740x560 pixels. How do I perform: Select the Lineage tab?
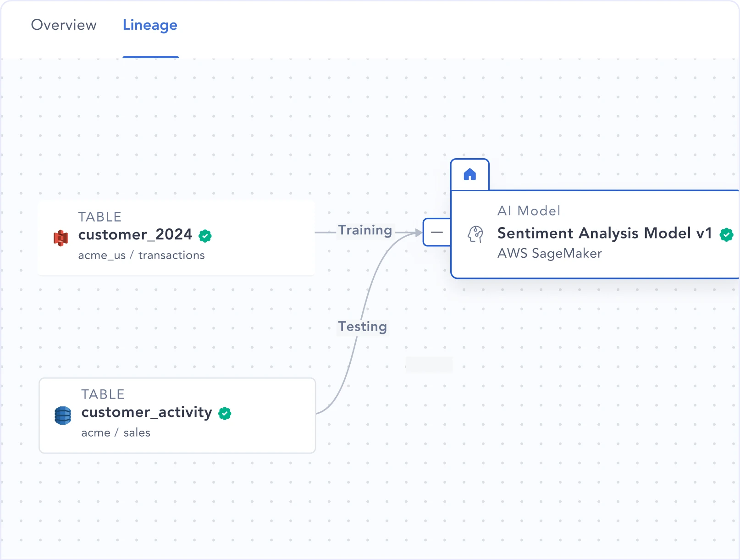click(x=150, y=25)
